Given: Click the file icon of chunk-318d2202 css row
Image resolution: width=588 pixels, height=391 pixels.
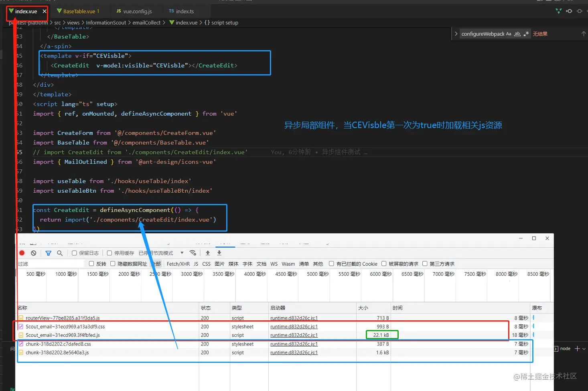Looking at the screenshot, I should pyautogui.click(x=21, y=344).
